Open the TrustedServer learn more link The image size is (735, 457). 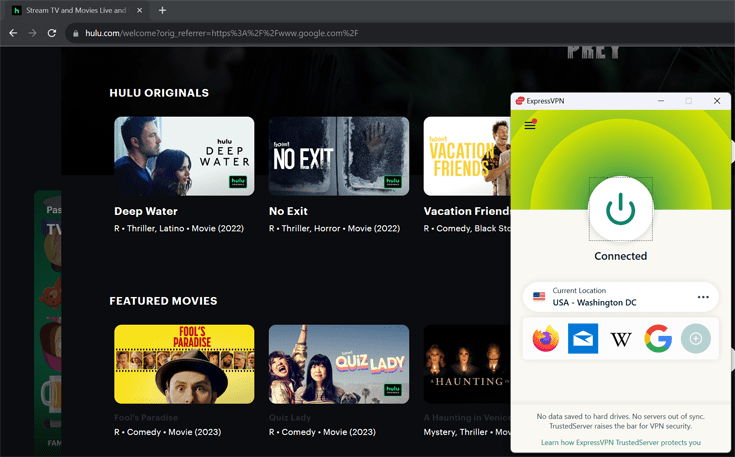coord(620,442)
